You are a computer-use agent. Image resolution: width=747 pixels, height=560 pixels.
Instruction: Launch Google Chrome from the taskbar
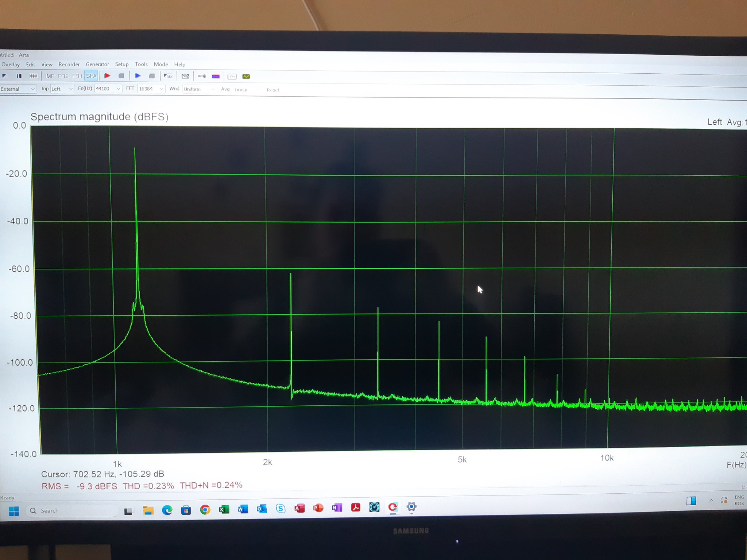[x=205, y=509]
